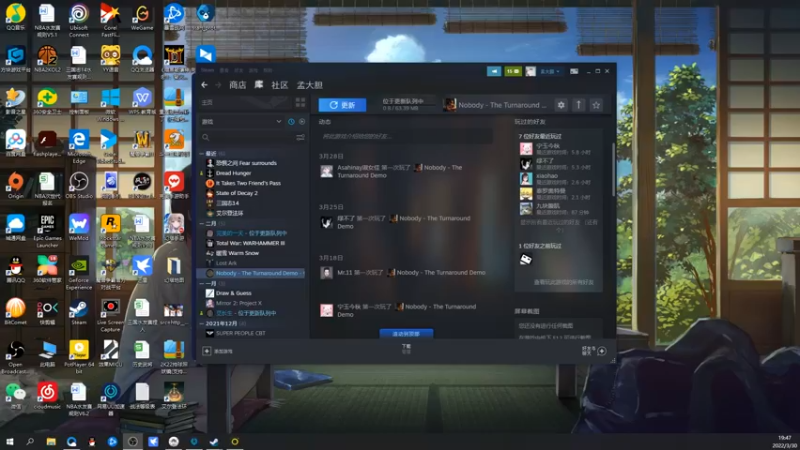Open GeForce Experience desktop shortcut
This screenshot has width=800, height=450.
tap(79, 273)
